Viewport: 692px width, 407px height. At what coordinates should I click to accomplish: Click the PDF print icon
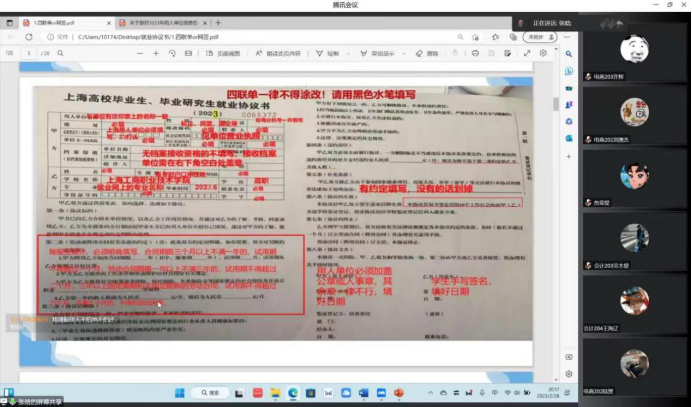point(475,53)
